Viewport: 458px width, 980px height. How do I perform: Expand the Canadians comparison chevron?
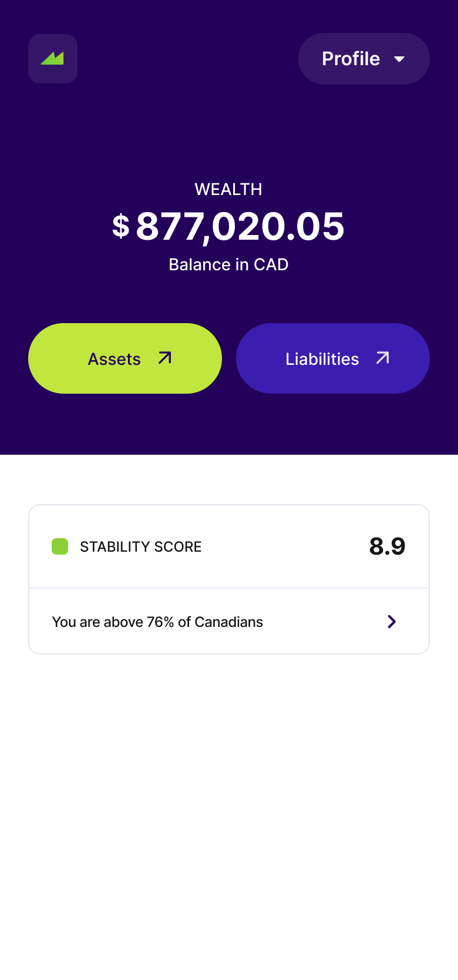pos(392,622)
